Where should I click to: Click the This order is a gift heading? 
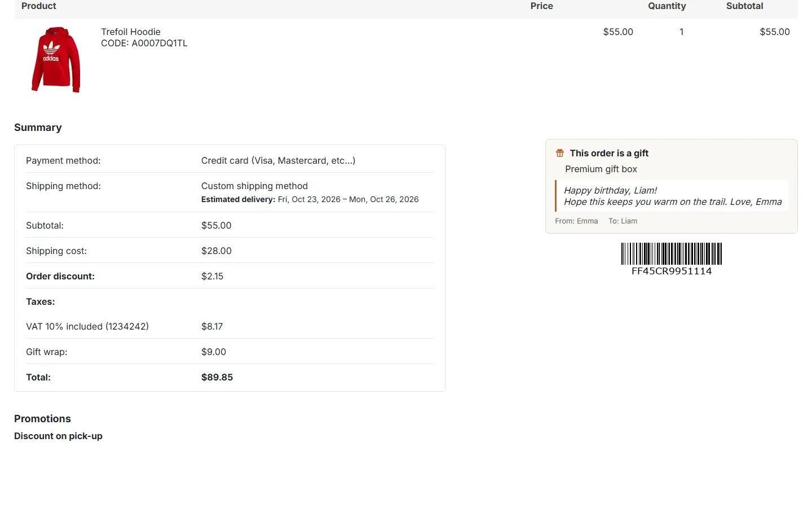(x=609, y=153)
